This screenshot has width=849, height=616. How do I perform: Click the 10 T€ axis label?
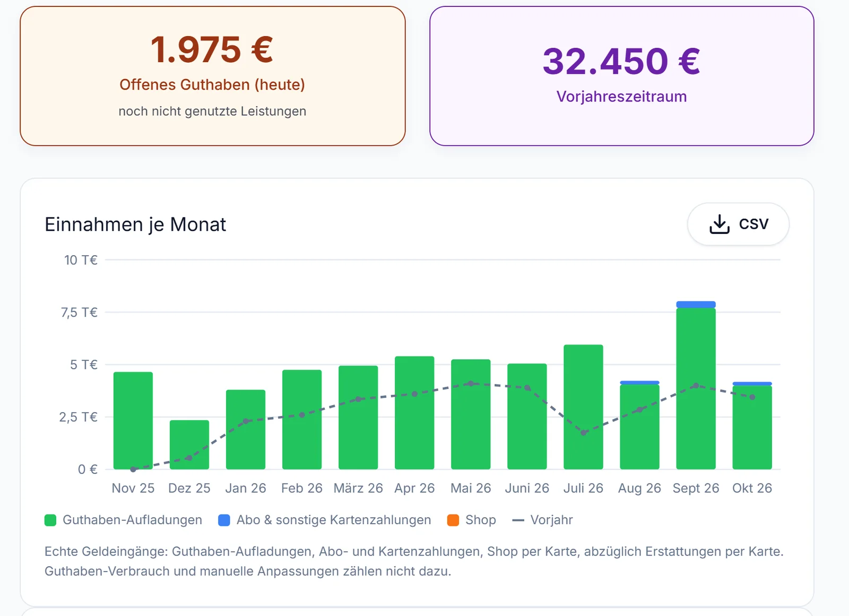pyautogui.click(x=81, y=260)
